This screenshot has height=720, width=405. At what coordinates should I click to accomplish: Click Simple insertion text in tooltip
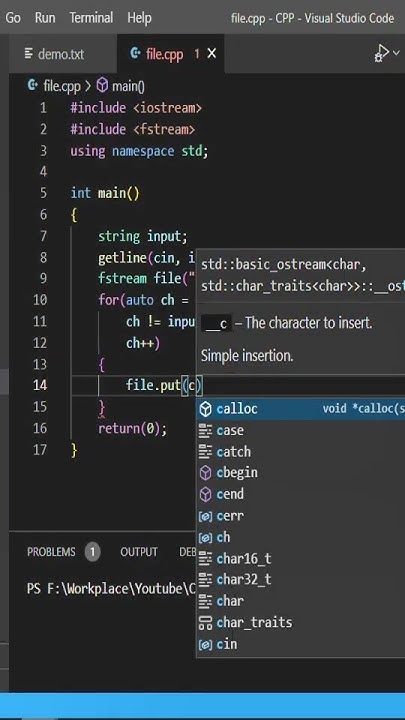point(247,355)
